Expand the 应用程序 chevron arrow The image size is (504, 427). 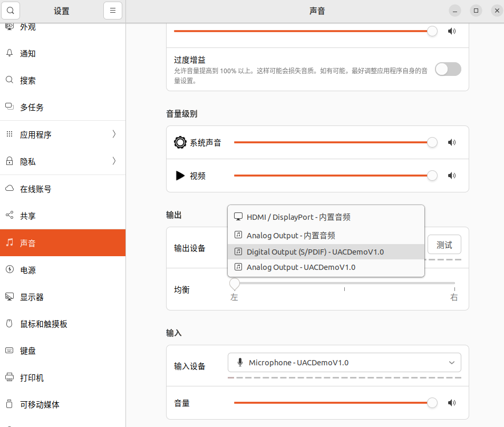pyautogui.click(x=114, y=134)
